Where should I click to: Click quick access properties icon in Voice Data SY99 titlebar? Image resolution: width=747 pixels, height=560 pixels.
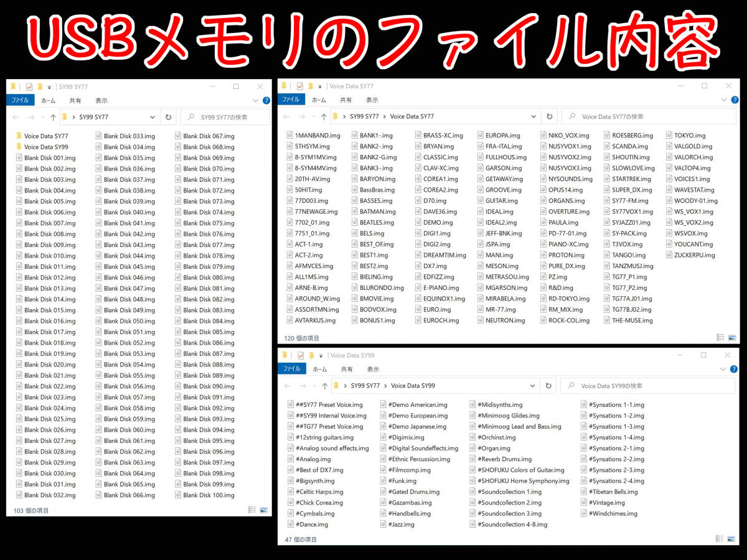click(300, 355)
